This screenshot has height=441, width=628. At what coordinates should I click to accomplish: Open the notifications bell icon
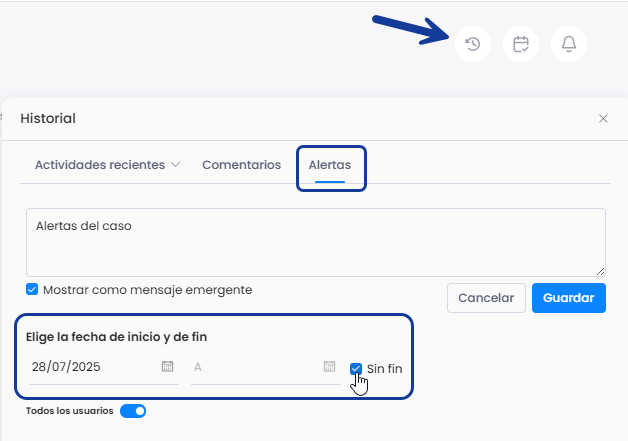[569, 44]
